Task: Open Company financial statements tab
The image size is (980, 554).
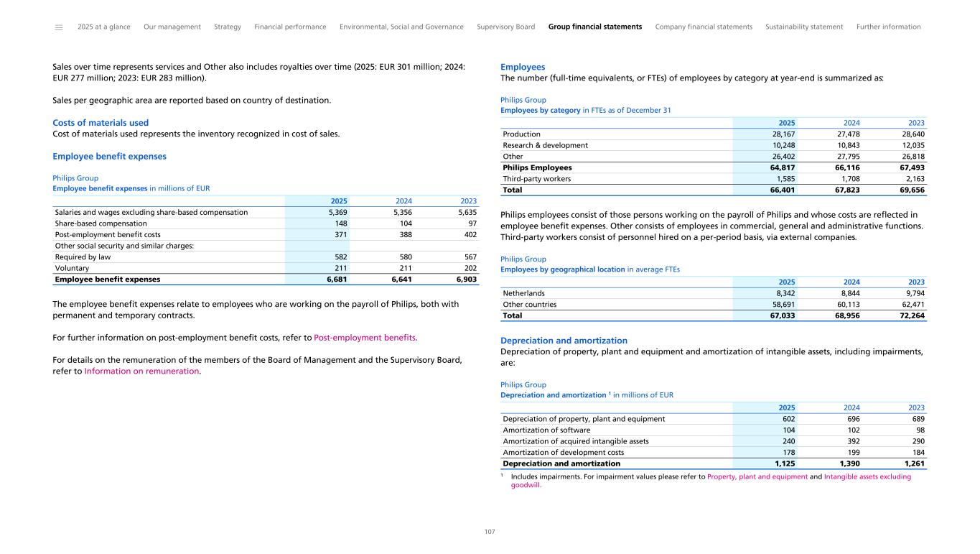Action: (704, 27)
